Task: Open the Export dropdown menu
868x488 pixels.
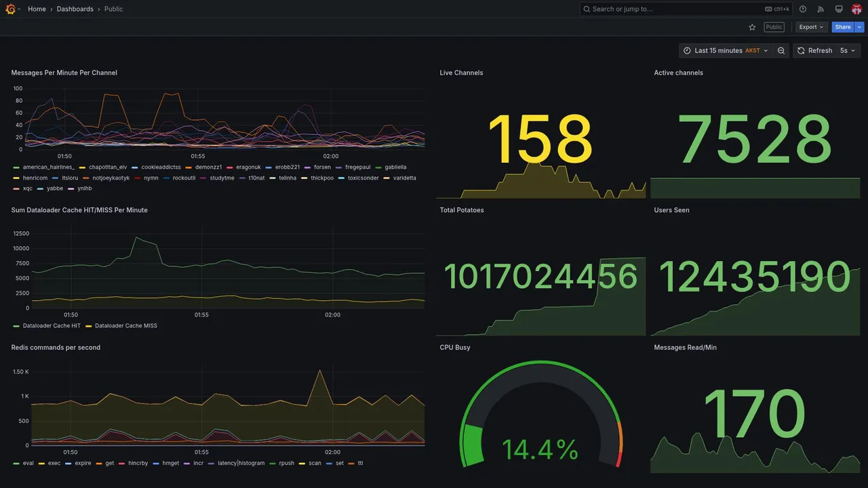Action: [x=812, y=27]
